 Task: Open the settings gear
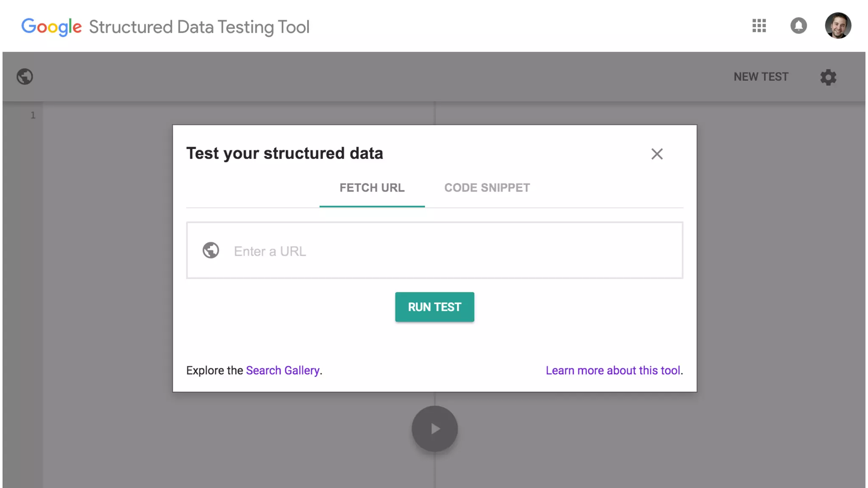[x=828, y=77]
